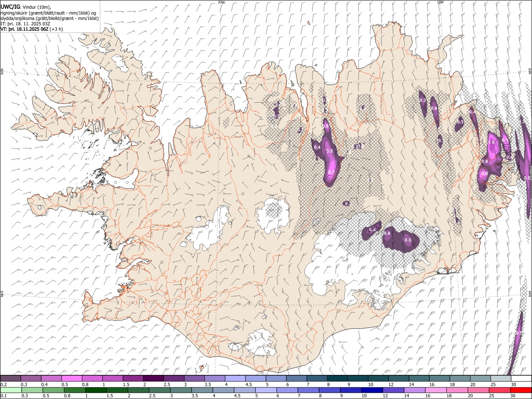532x399 pixels.
Task: Click the slydda/snjókoma legend description line
Action: tap(49, 18)
